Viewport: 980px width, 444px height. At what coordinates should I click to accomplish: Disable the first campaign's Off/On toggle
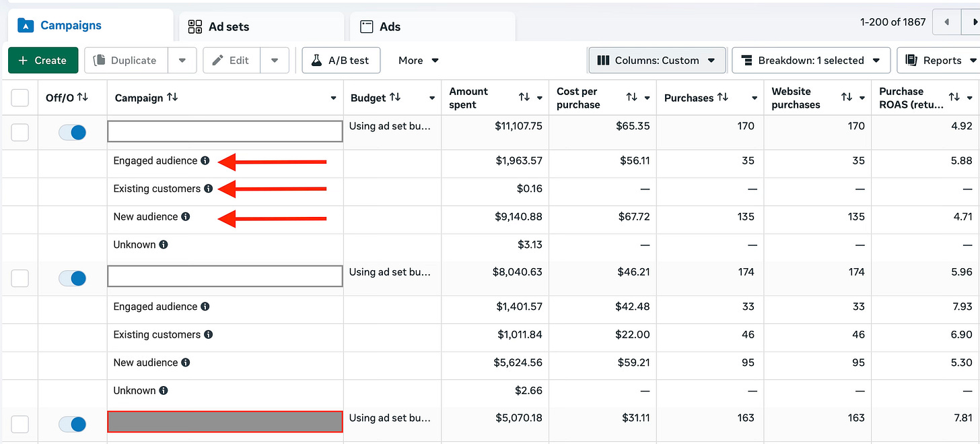tap(72, 132)
